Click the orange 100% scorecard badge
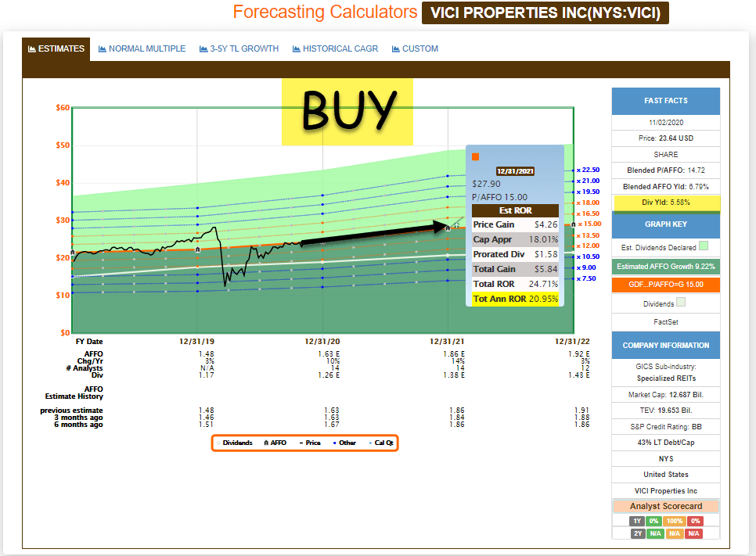Screen dimensions: 756x556 [x=675, y=521]
